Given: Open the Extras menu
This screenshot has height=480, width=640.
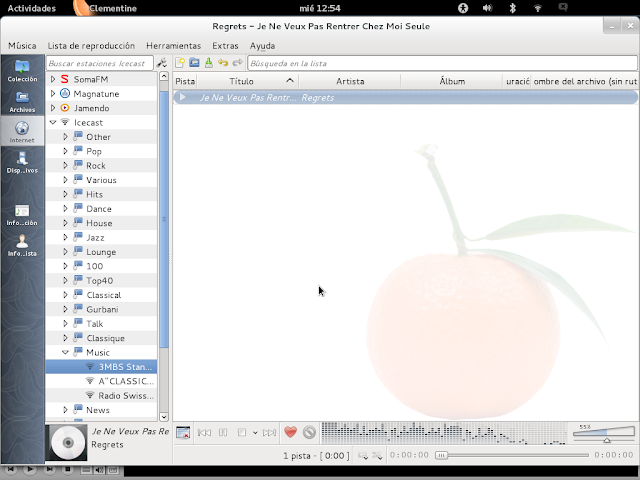Looking at the screenshot, I should 225,46.
